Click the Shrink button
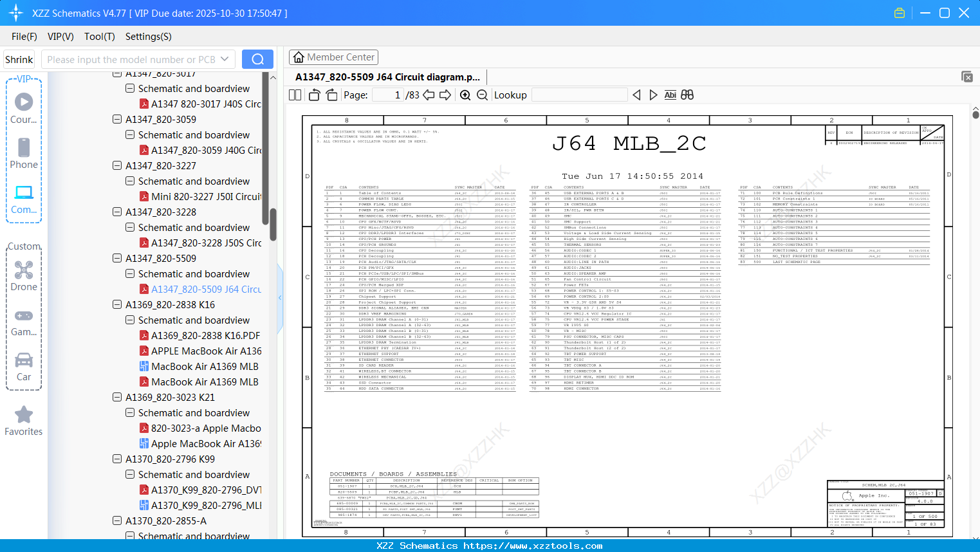The image size is (980, 552). (19, 59)
